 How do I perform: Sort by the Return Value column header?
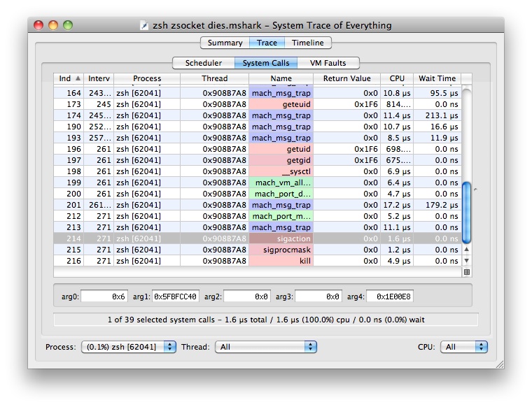(346, 78)
